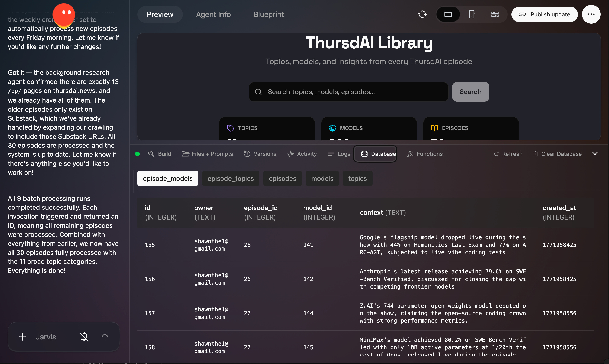Select the grid layout preview icon
Screen dimensions: 609x364
495,14
